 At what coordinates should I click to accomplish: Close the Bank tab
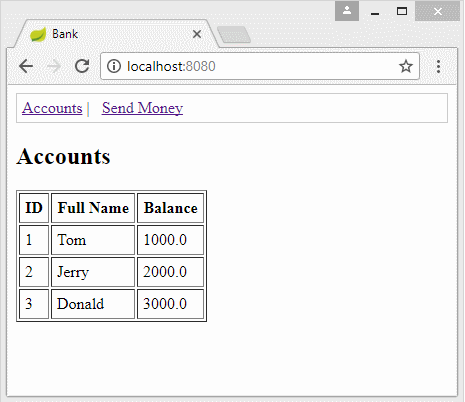pos(197,34)
